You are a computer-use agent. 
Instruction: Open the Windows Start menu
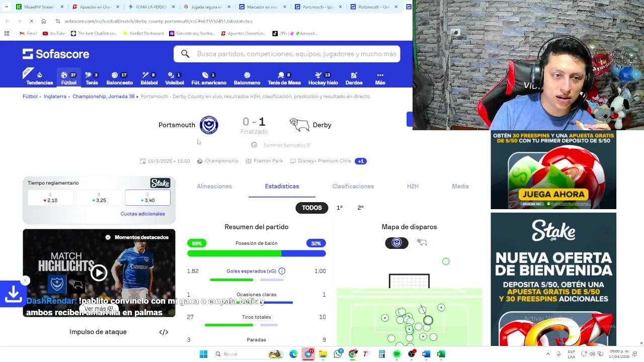[203, 354]
